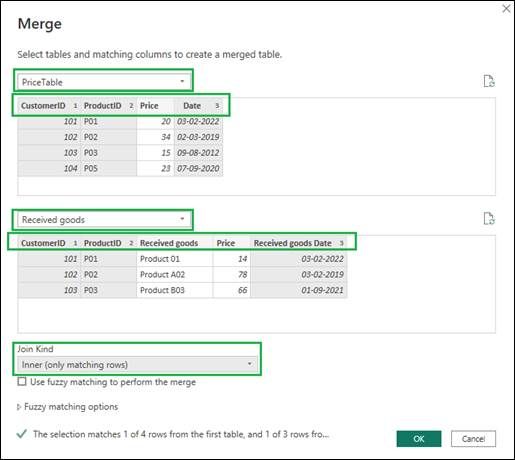Screen dimensions: 515x460
Task: Click the price 15 cell
Action: coord(155,153)
